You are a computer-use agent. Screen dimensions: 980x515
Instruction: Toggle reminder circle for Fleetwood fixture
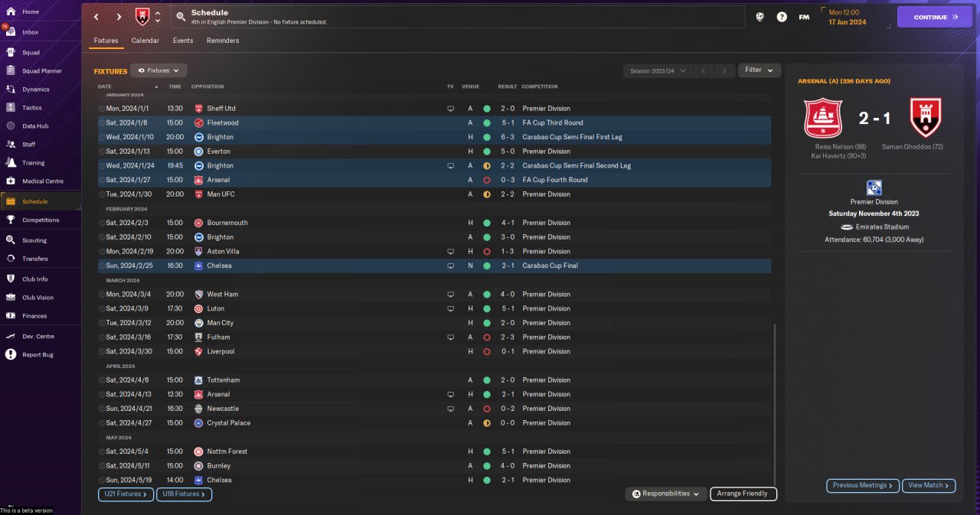(x=102, y=123)
